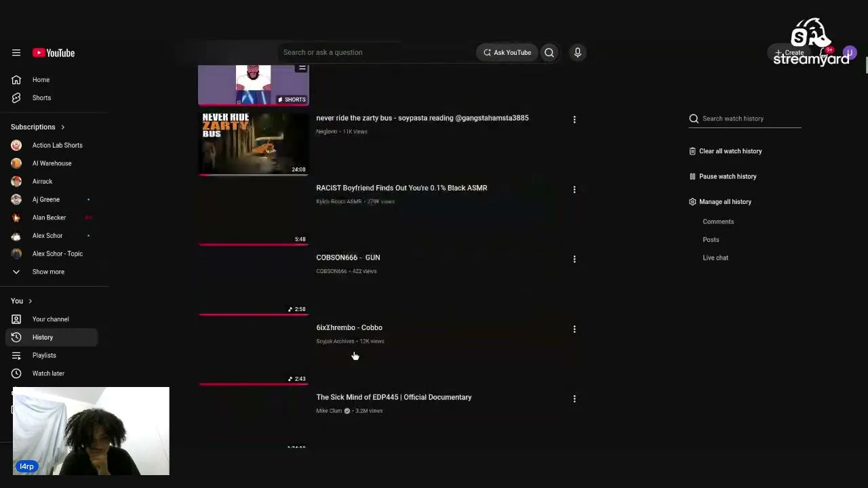Viewport: 868px width, 488px height.
Task: Open the hamburger guide menu
Action: pos(16,53)
